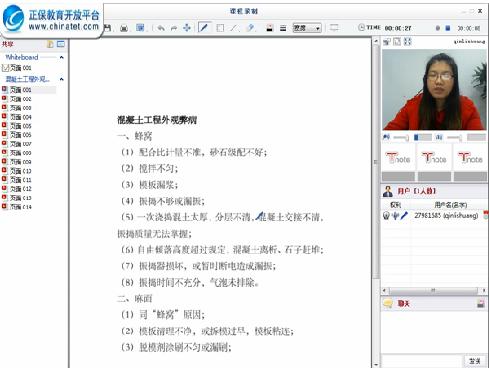Click the second note thumbnail
489x368 pixels.
pyautogui.click(x=434, y=157)
